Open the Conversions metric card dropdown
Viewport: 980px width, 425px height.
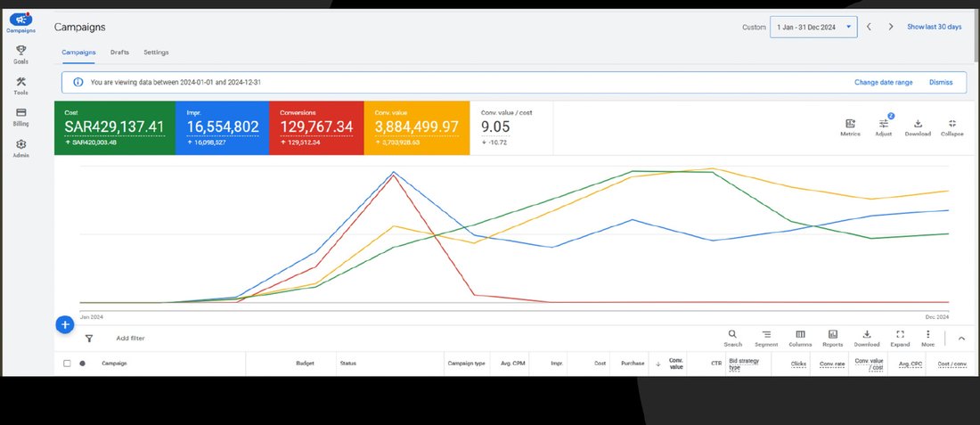coord(316,128)
